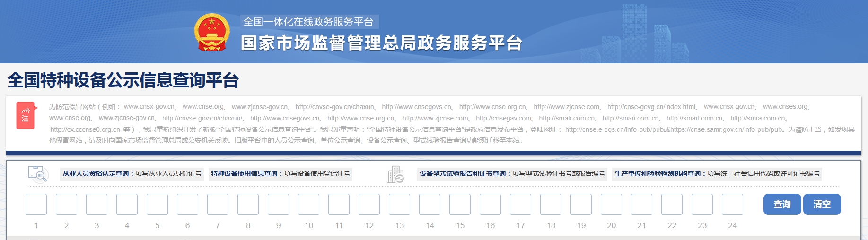This screenshot has width=868, height=240.
Task: Focus character input box 20
Action: [611, 204]
